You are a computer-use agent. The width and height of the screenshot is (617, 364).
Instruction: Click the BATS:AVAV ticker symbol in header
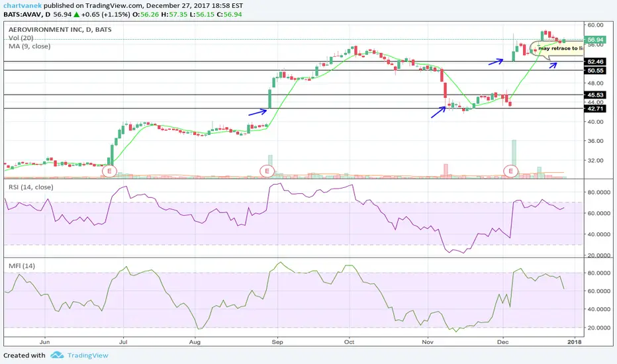point(23,14)
